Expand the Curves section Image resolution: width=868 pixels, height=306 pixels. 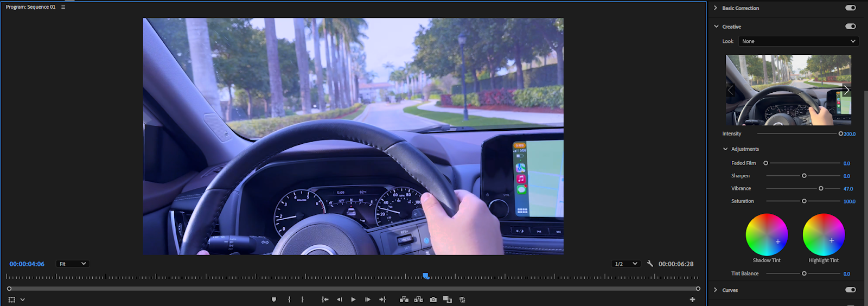click(x=716, y=290)
